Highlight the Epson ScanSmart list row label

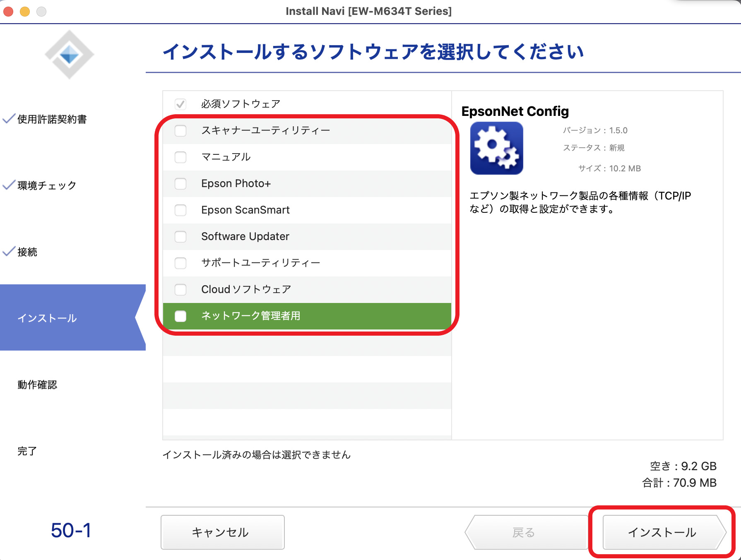(245, 210)
